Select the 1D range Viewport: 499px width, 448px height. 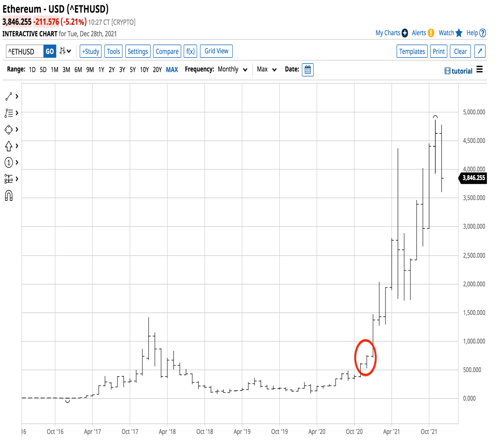tap(32, 70)
